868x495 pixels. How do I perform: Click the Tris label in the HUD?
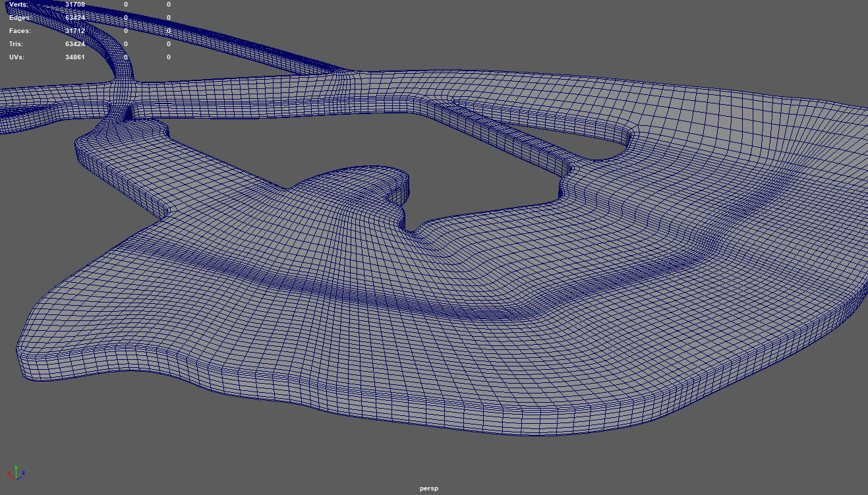[17, 44]
